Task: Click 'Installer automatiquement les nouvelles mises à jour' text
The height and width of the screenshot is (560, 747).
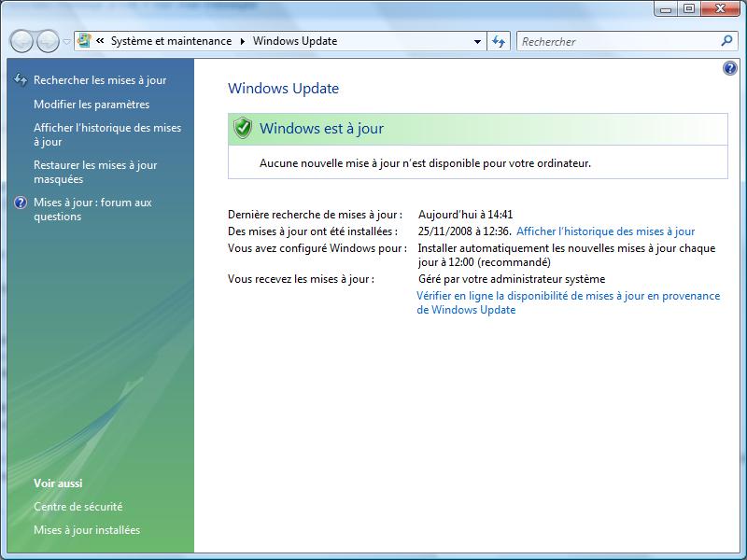Action: click(x=567, y=255)
